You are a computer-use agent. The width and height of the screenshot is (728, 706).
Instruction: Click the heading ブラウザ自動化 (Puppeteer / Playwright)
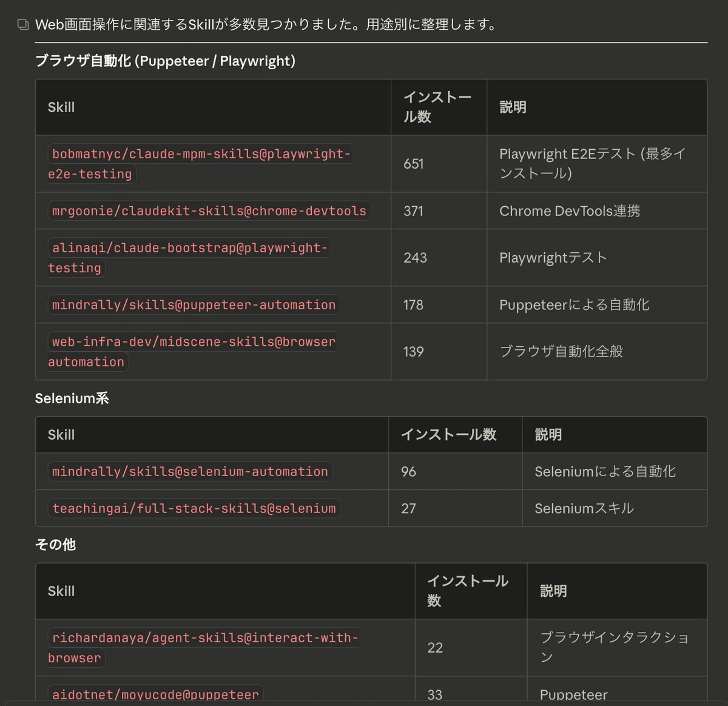point(165,61)
